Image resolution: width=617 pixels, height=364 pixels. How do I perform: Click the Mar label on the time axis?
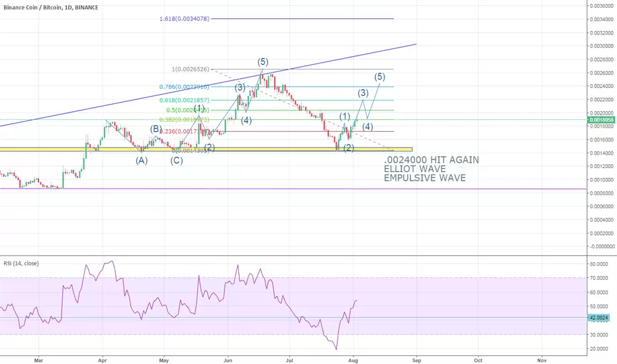[x=38, y=360]
